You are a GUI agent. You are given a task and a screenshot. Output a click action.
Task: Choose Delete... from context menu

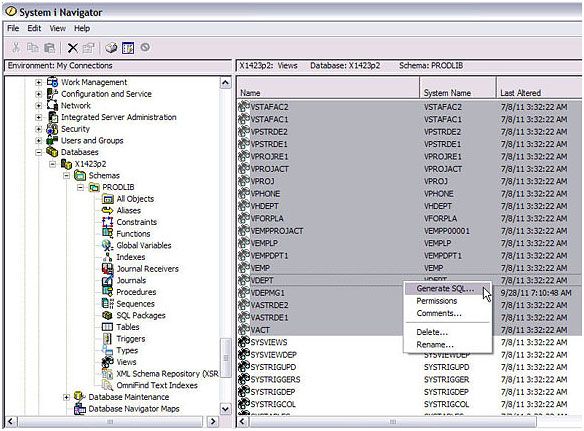click(x=448, y=332)
